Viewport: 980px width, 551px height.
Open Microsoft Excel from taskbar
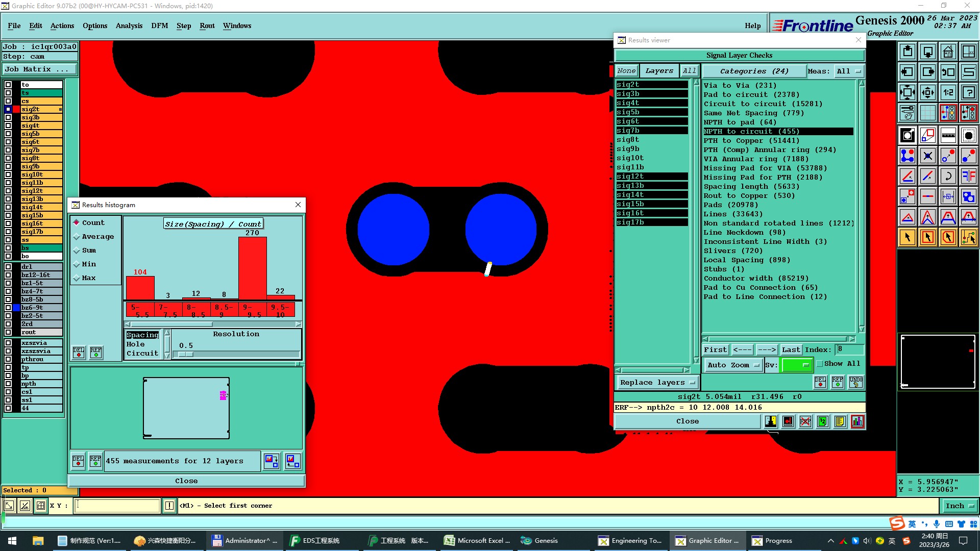(477, 541)
